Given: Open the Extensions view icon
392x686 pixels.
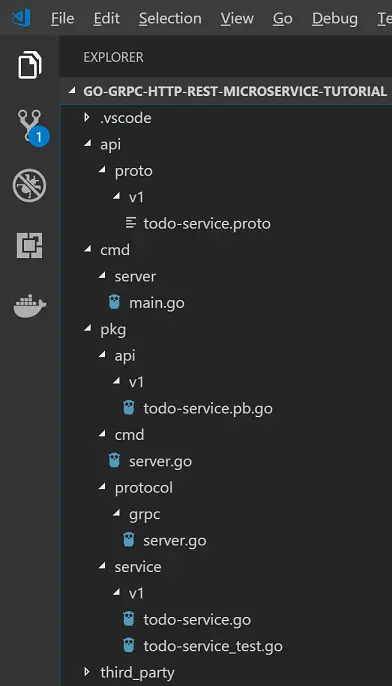Looking at the screenshot, I should (29, 245).
